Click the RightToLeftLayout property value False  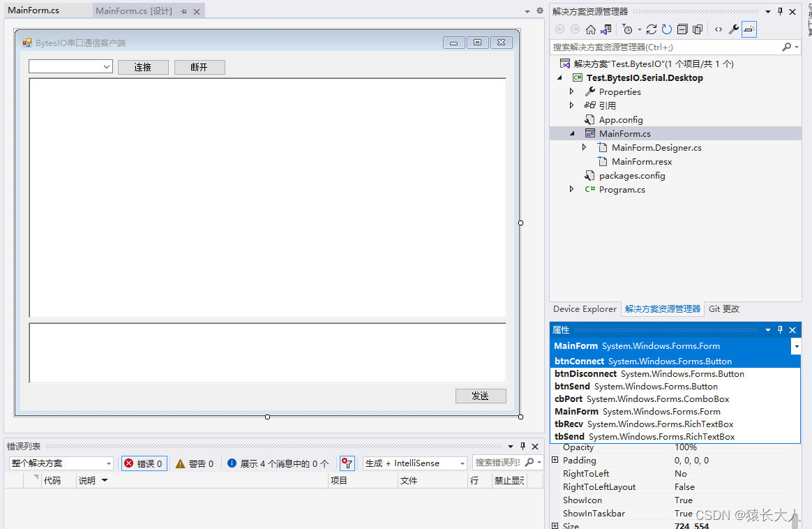[684, 486]
